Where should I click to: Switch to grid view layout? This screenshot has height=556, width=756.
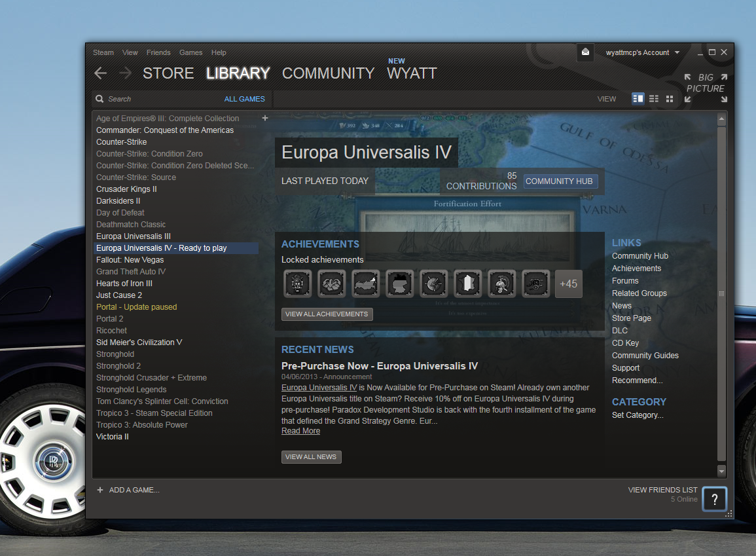670,99
